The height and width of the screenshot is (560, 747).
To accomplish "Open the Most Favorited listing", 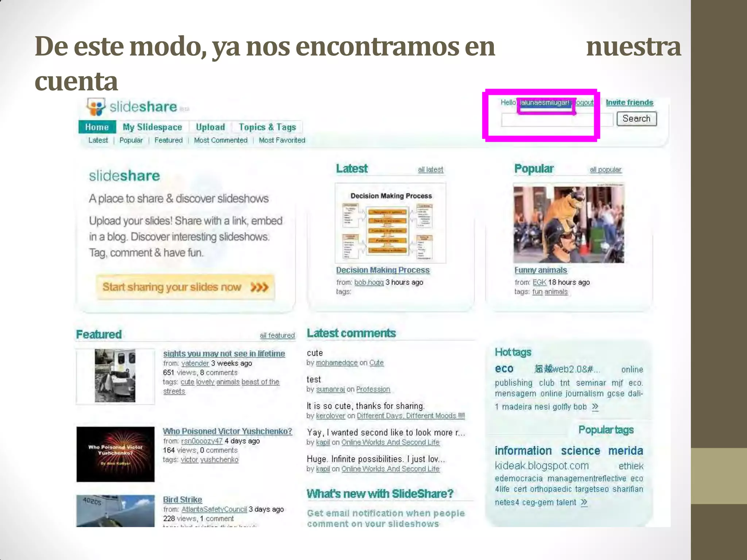I will click(282, 140).
